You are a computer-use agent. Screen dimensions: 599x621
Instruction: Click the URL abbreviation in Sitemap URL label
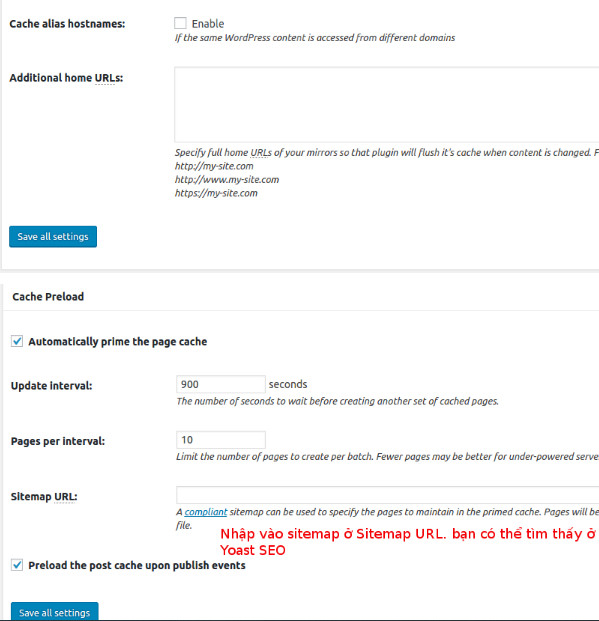64,497
